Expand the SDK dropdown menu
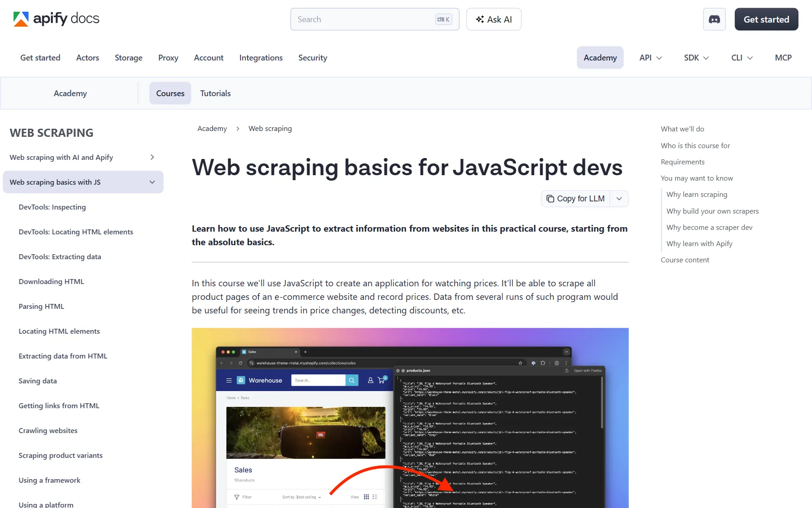The height and width of the screenshot is (508, 812). [696, 58]
